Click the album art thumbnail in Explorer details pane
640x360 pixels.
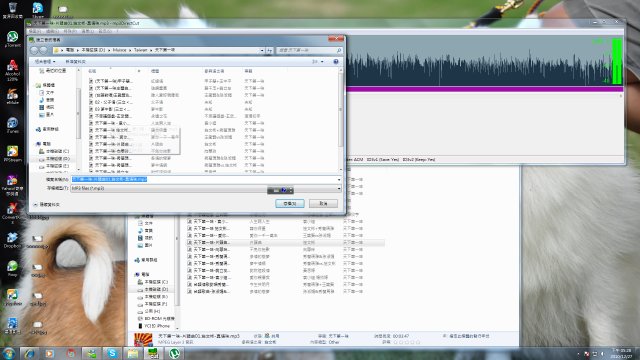pyautogui.click(x=143, y=339)
